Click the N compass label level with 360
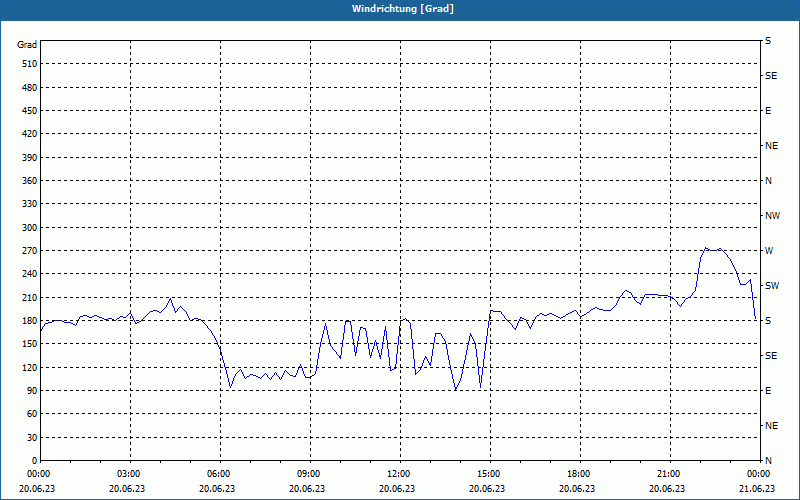Screen dimensions: 800x500 click(768, 181)
